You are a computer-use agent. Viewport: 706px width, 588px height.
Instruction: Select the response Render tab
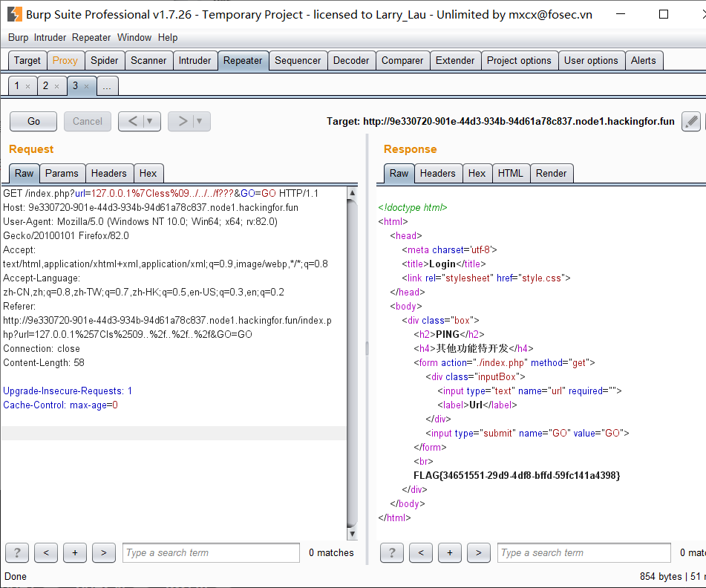(x=551, y=173)
